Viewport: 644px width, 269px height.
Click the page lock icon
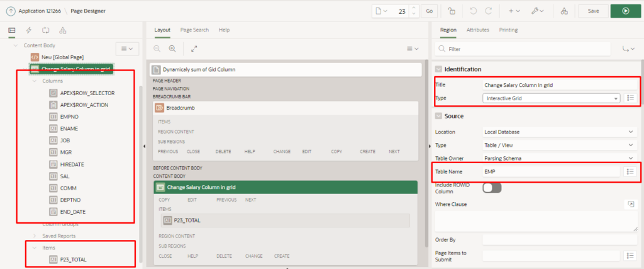[452, 11]
